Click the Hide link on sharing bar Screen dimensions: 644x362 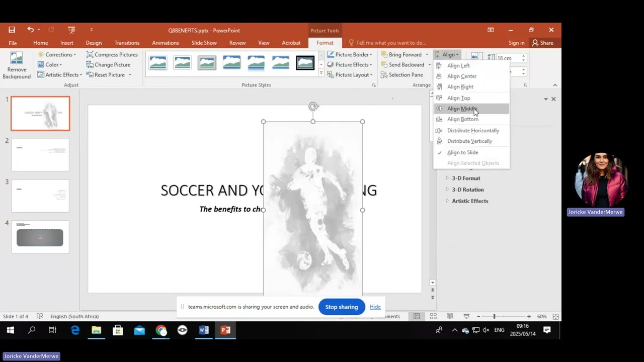(x=375, y=307)
